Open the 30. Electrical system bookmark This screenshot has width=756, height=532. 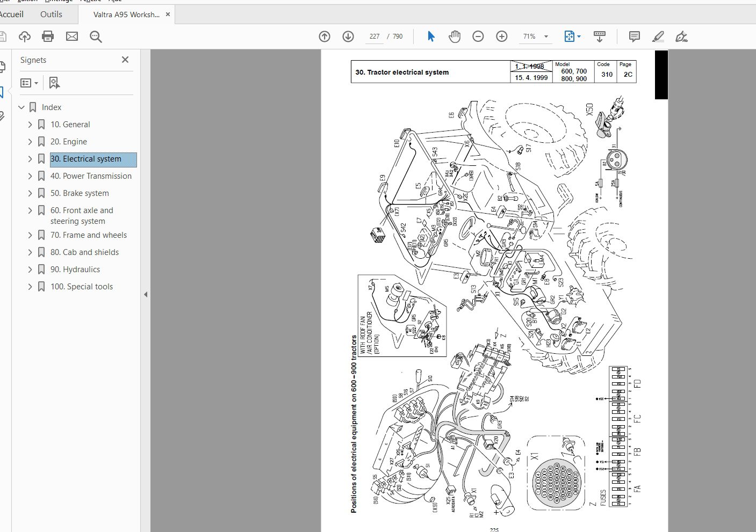[x=86, y=159]
